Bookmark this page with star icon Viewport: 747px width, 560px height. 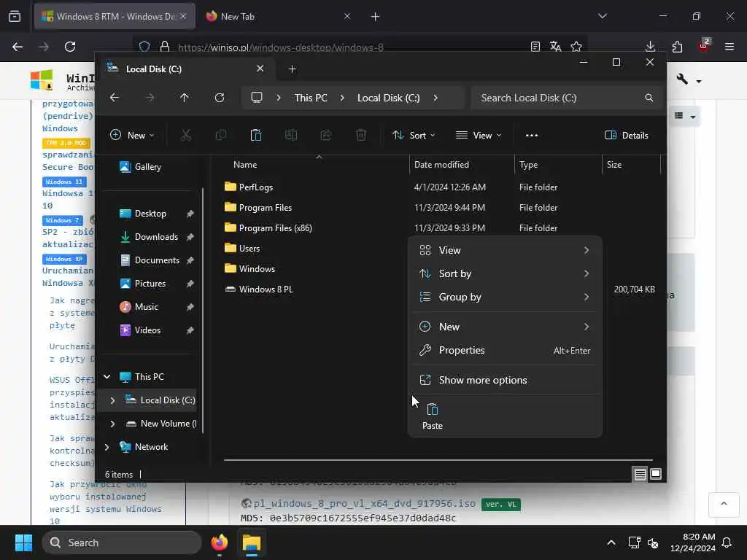tap(576, 47)
